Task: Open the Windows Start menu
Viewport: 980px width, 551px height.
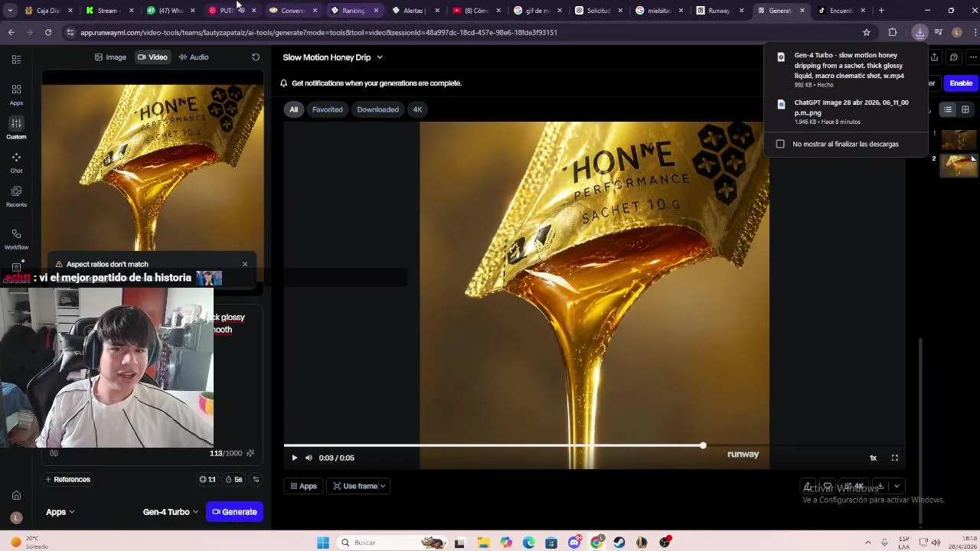Action: coord(323,543)
